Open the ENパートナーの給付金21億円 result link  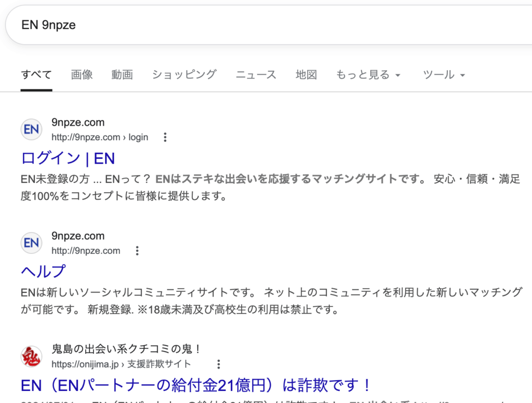pyautogui.click(x=196, y=385)
